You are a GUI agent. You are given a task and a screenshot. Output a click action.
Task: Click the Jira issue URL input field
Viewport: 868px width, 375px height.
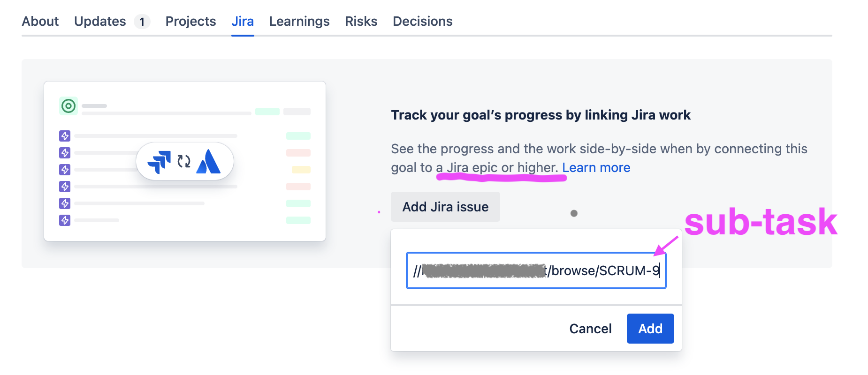click(536, 270)
